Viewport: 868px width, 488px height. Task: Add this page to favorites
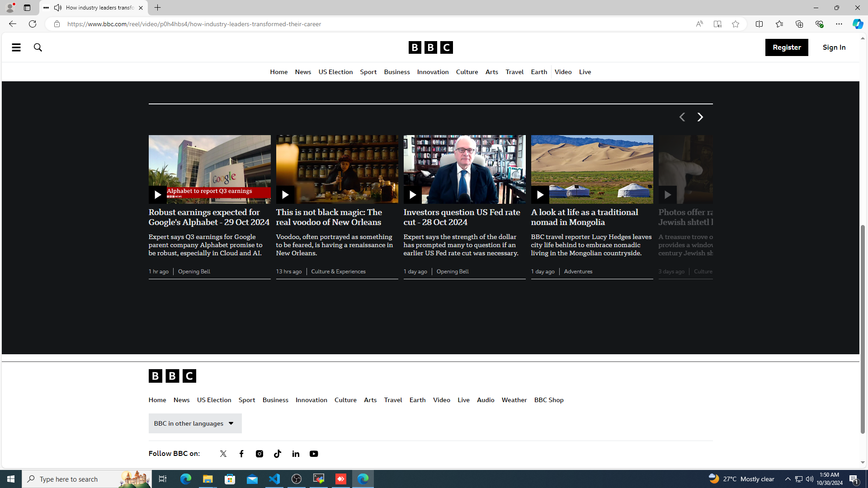(x=736, y=24)
